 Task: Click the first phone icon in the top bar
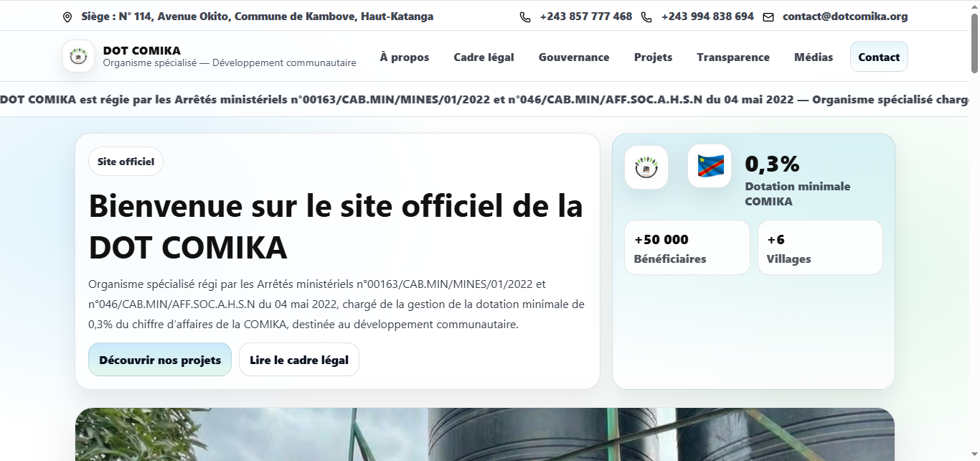pos(524,16)
